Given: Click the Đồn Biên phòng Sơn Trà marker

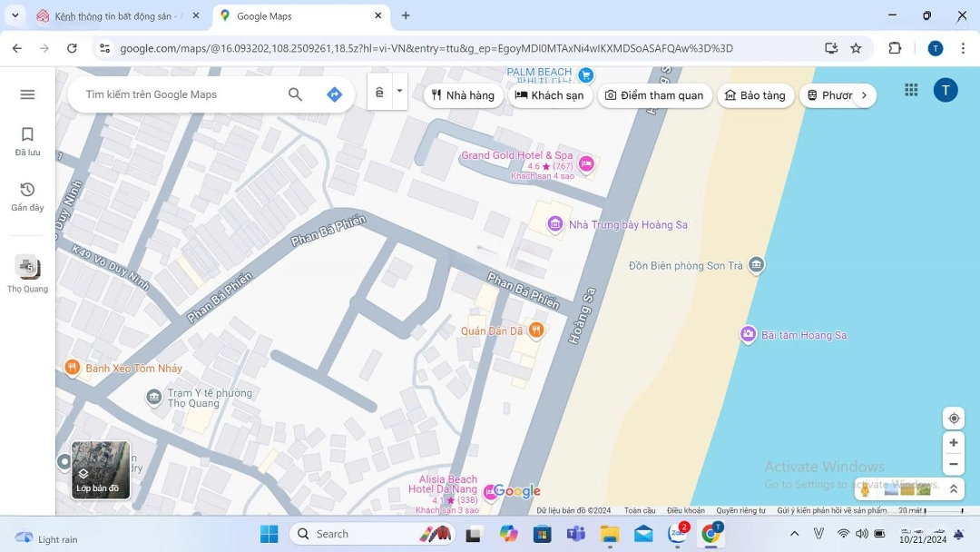Looking at the screenshot, I should click(x=756, y=265).
